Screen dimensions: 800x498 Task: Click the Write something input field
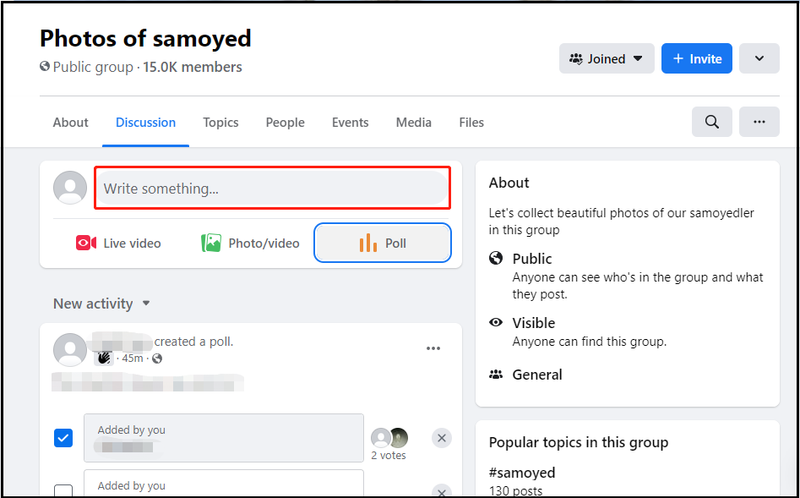point(272,188)
